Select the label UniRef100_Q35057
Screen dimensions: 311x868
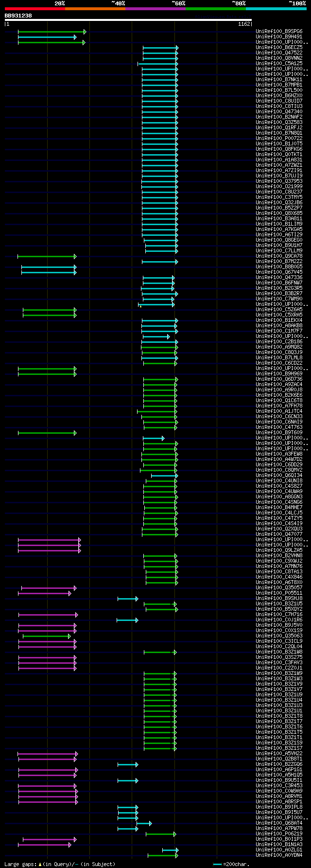(279, 588)
